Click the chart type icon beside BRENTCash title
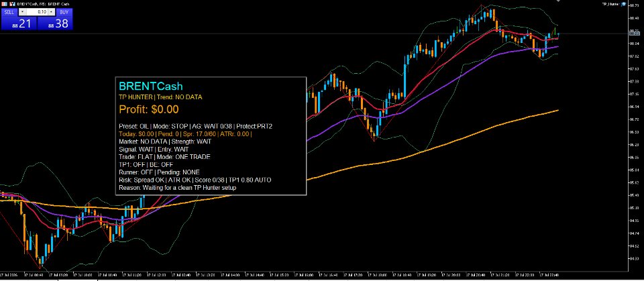This screenshot has width=644, height=281. (x=12, y=3)
